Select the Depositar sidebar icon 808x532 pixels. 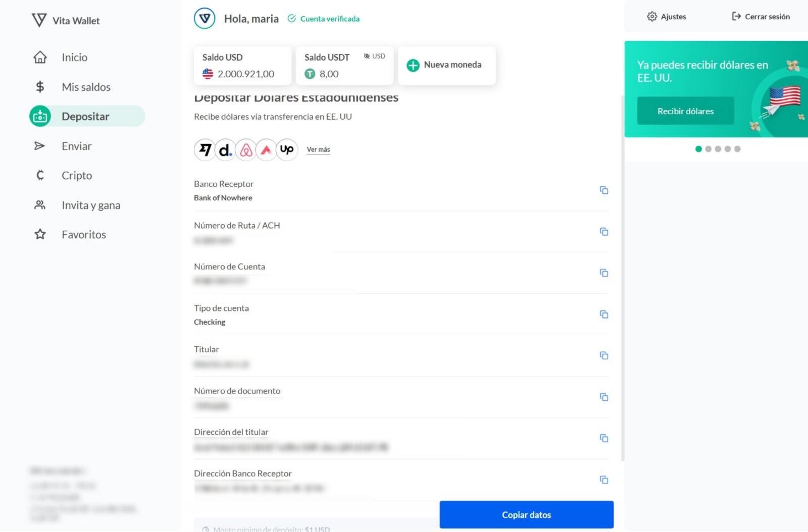pyautogui.click(x=39, y=116)
